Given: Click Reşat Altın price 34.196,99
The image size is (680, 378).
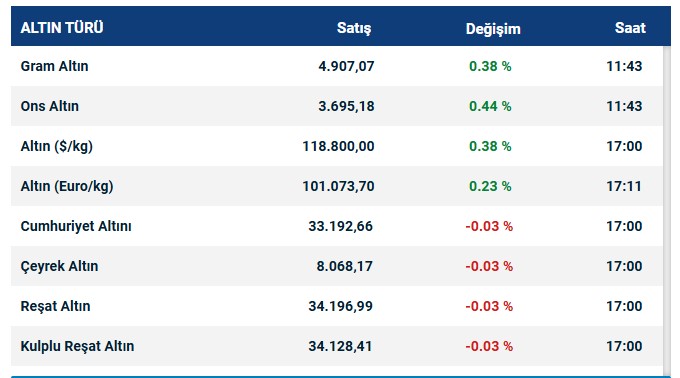Looking at the screenshot, I should click(x=340, y=306).
